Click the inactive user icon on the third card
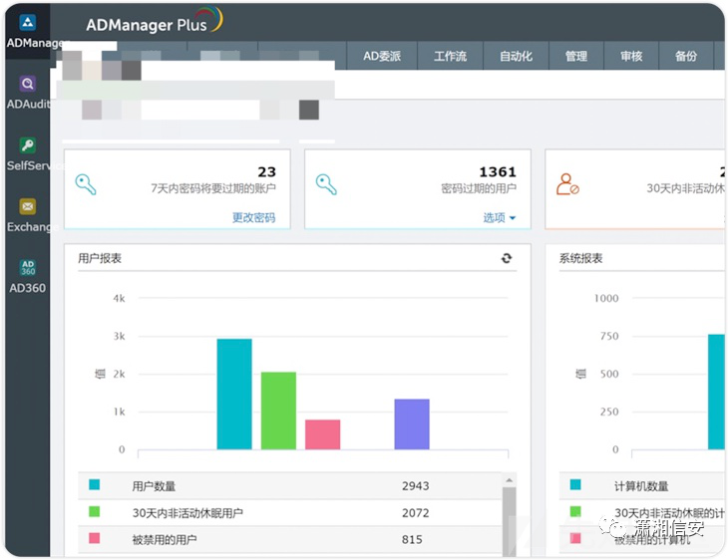This screenshot has height=560, width=728. point(567,184)
